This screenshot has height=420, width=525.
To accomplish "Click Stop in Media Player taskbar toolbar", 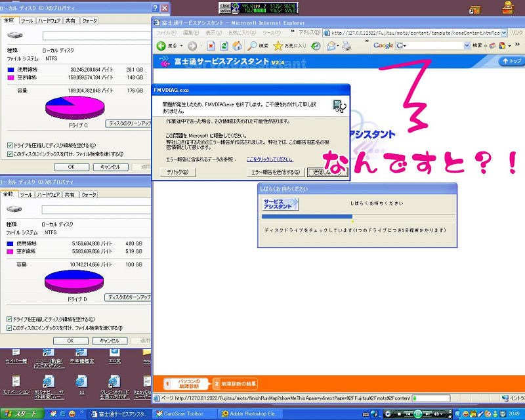I will 399,414.
